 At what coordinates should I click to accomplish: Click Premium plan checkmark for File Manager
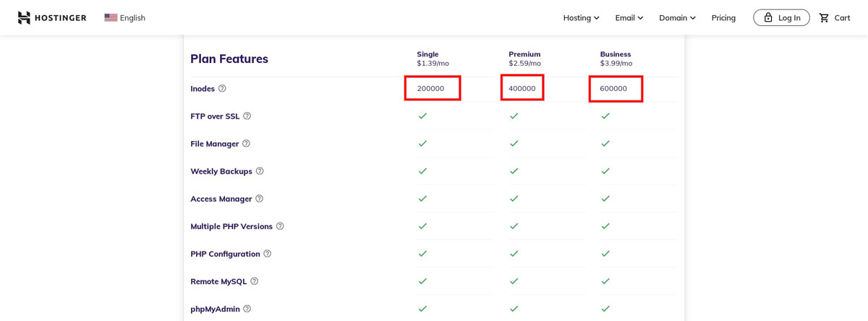pyautogui.click(x=514, y=143)
